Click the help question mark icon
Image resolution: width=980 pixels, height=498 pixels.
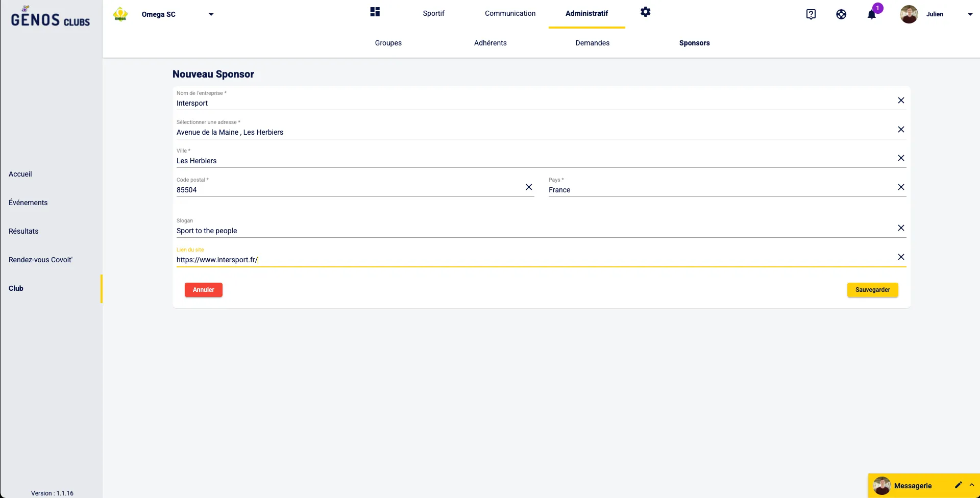click(811, 14)
